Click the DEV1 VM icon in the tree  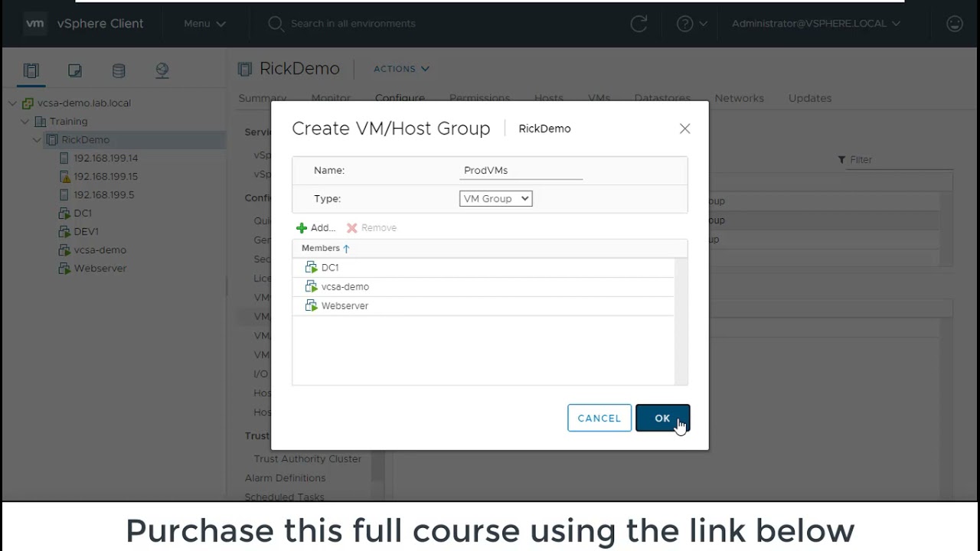(64, 231)
